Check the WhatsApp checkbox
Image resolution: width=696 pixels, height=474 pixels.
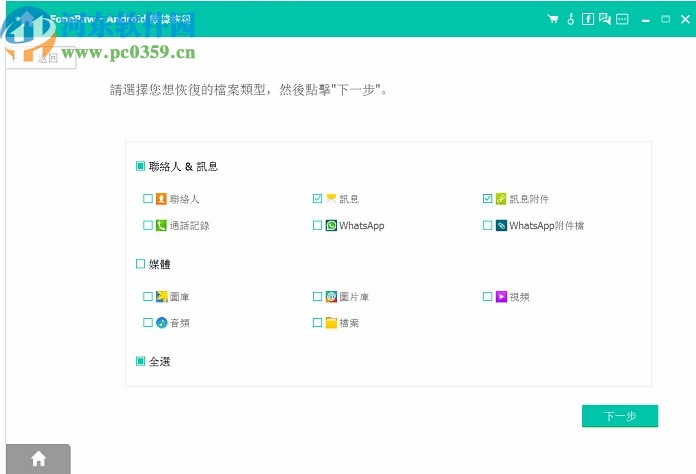coord(317,225)
